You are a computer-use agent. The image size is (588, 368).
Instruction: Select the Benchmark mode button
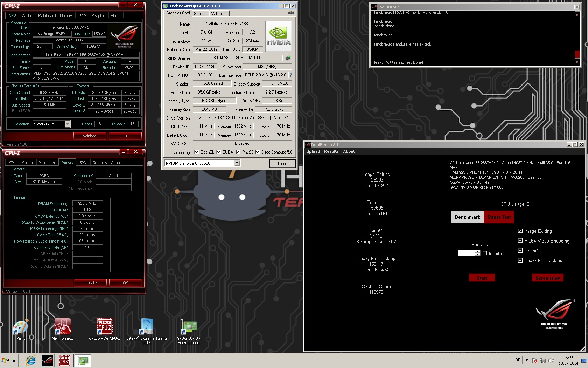click(467, 217)
